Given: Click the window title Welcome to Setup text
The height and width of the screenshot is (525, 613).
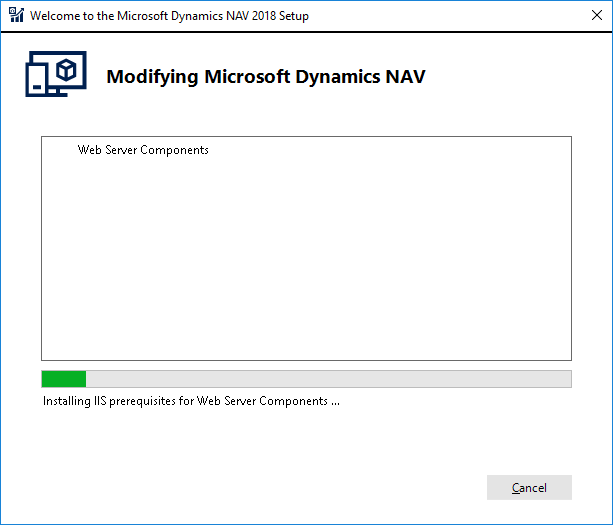Looking at the screenshot, I should click(169, 16).
